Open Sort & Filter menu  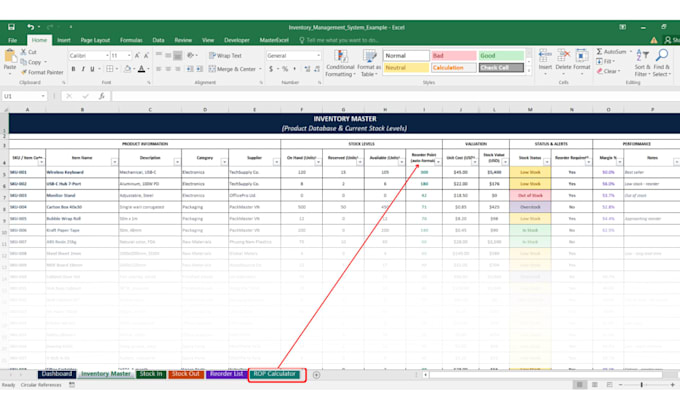(642, 63)
